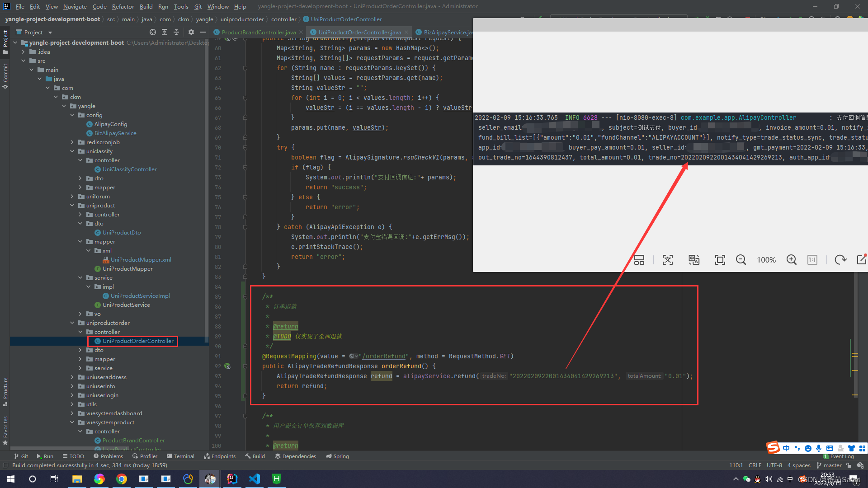Open the Terminal tool window
The height and width of the screenshot is (488, 868).
(x=180, y=456)
